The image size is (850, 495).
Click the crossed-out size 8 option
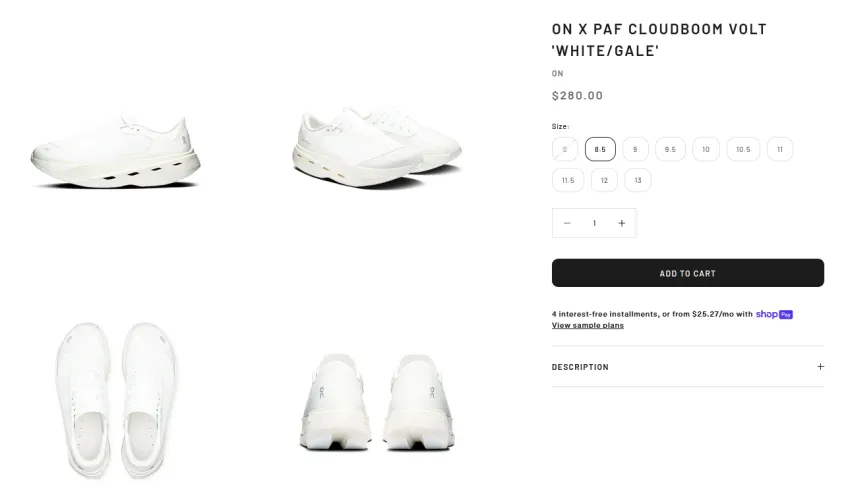click(565, 149)
